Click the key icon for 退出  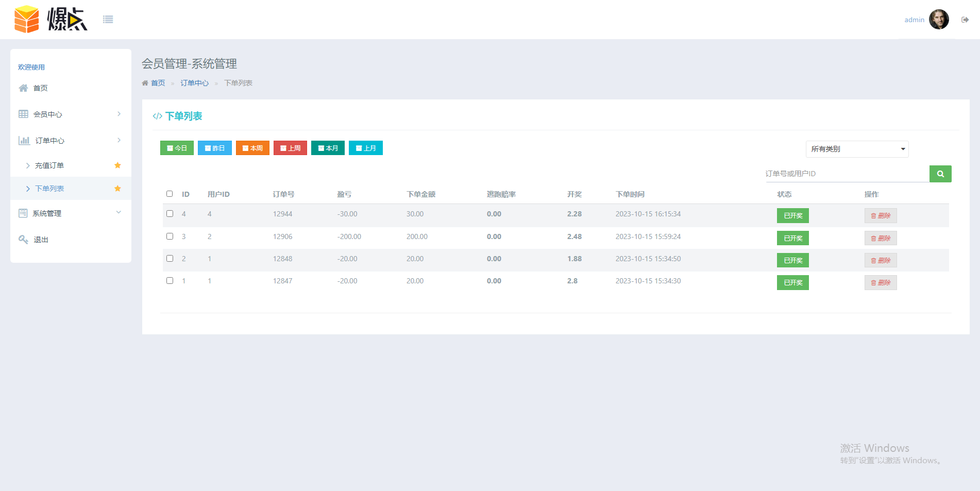coord(23,240)
